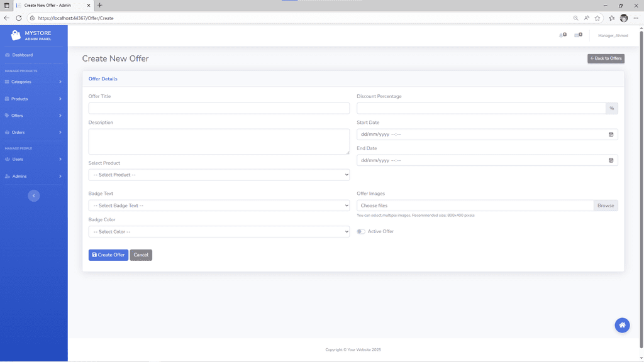Screen dimensions: 644x362
Task: Open browser settings and more menu
Action: (636, 18)
